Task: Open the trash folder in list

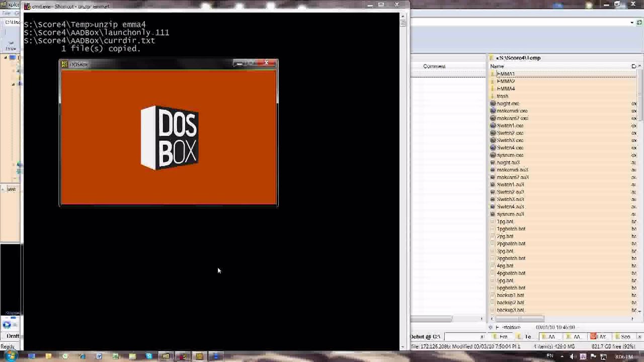Action: (x=502, y=96)
